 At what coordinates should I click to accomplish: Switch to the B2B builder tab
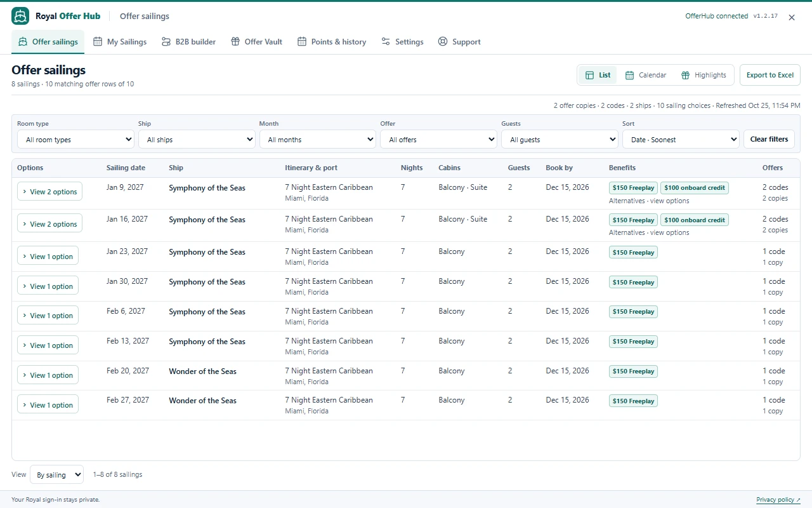(x=188, y=42)
